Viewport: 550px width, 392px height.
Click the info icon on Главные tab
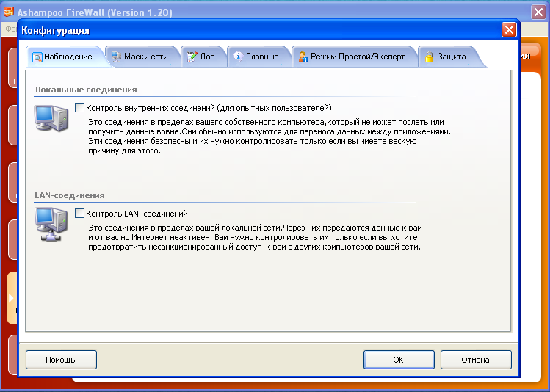click(238, 57)
